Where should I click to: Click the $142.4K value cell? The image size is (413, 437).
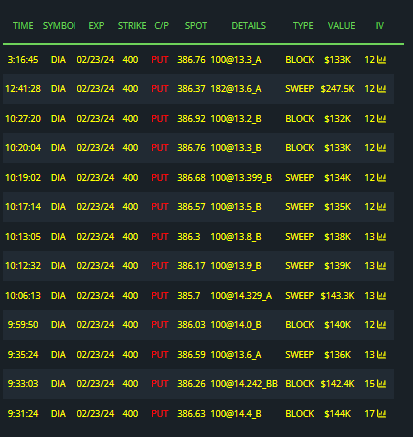(x=337, y=384)
